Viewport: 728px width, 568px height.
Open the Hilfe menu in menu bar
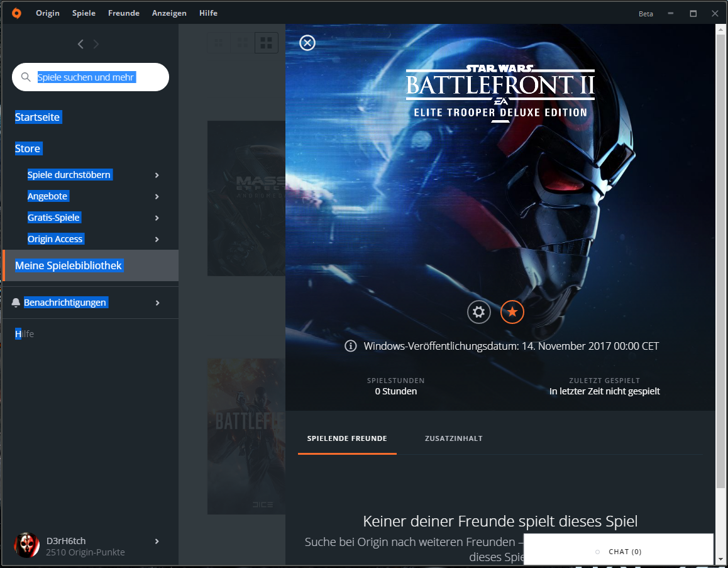[x=209, y=13]
